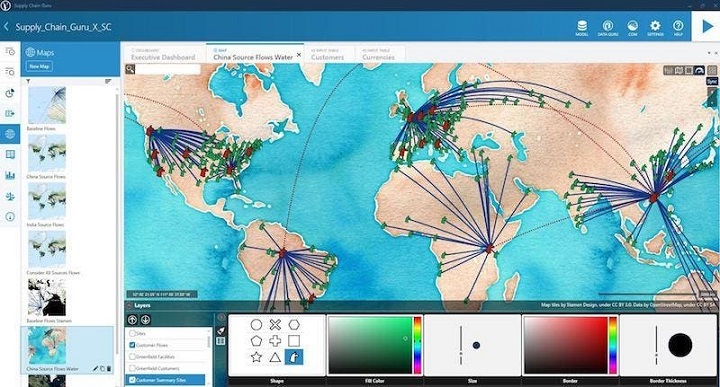
Task: Open the pie chart sidebar icon
Action: (10, 93)
